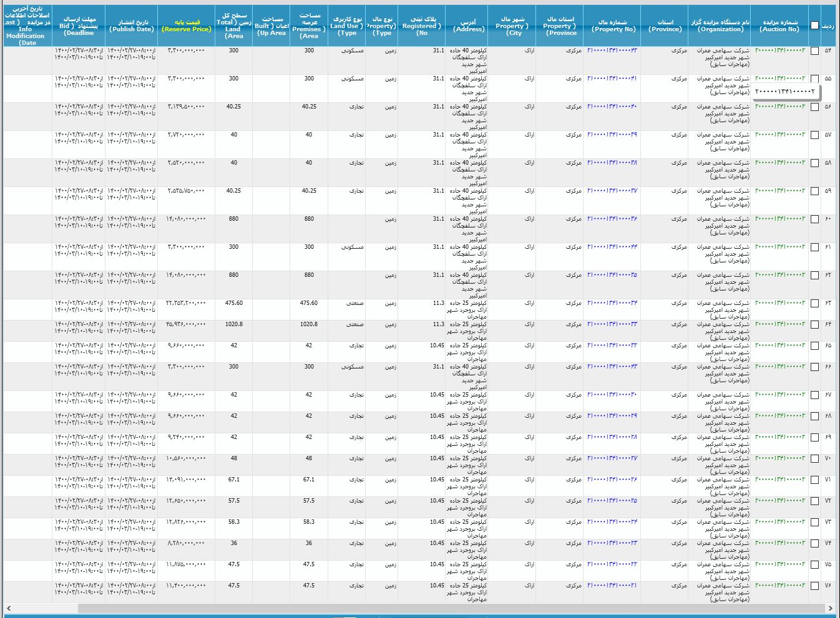The height and width of the screenshot is (618, 840).
Task: Click the Organization column header
Action: click(720, 26)
